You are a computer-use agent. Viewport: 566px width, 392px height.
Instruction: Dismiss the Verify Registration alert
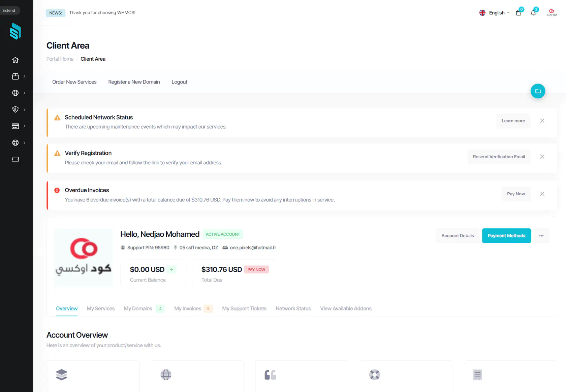(542, 157)
